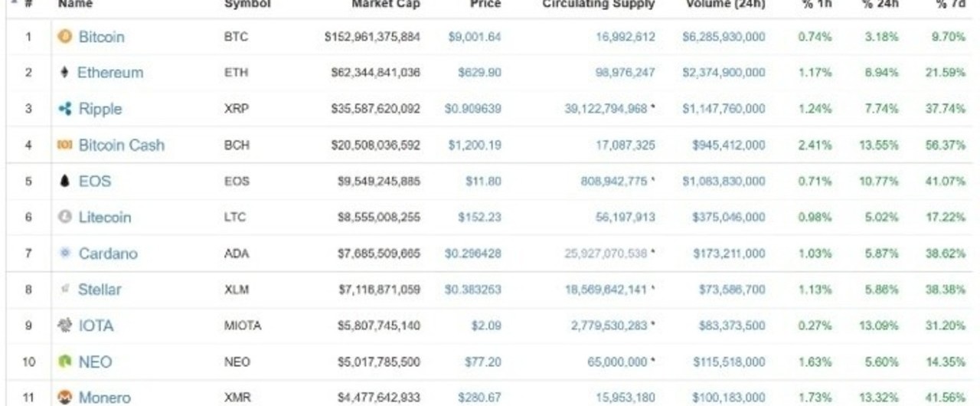
Task: Click the orange Bitcoin coin icon
Action: (65, 37)
